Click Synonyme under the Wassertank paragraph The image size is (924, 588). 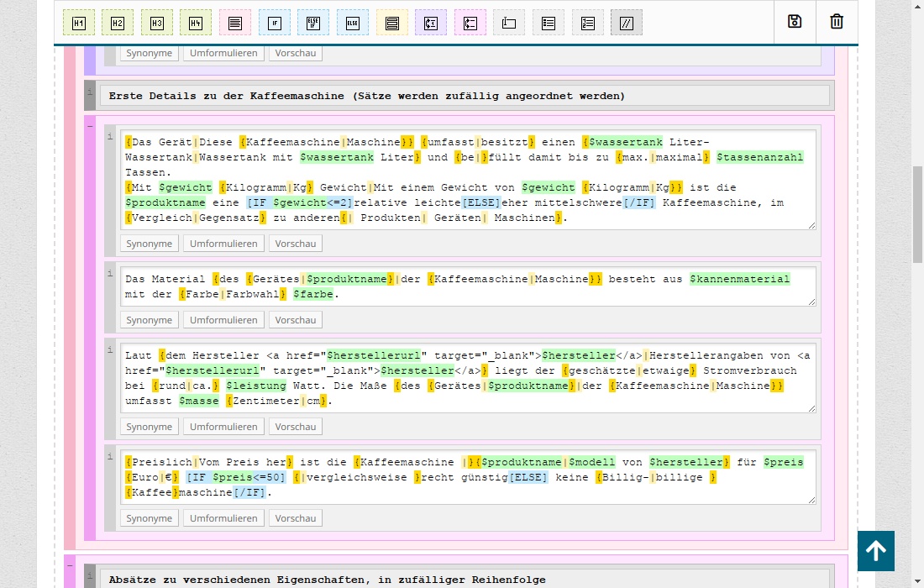[x=149, y=244]
